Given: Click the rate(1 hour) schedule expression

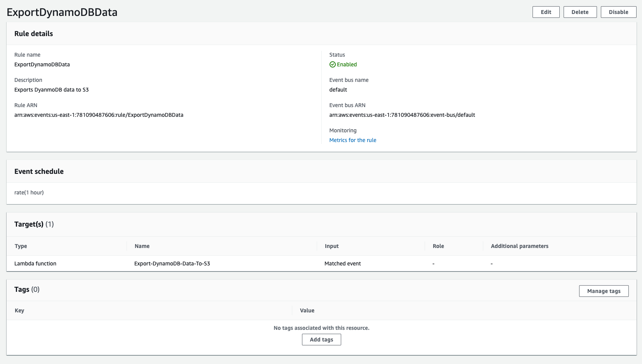Looking at the screenshot, I should click(x=29, y=192).
